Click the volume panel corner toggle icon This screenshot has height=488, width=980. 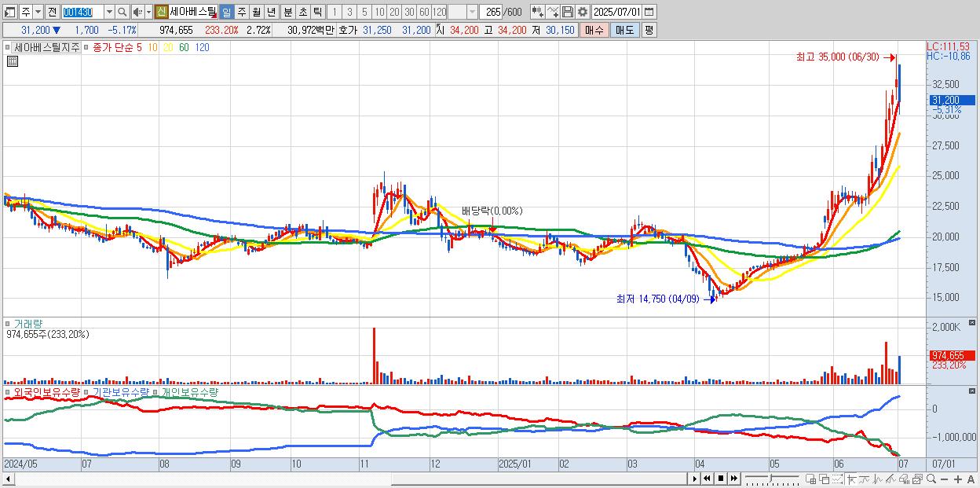(972, 323)
